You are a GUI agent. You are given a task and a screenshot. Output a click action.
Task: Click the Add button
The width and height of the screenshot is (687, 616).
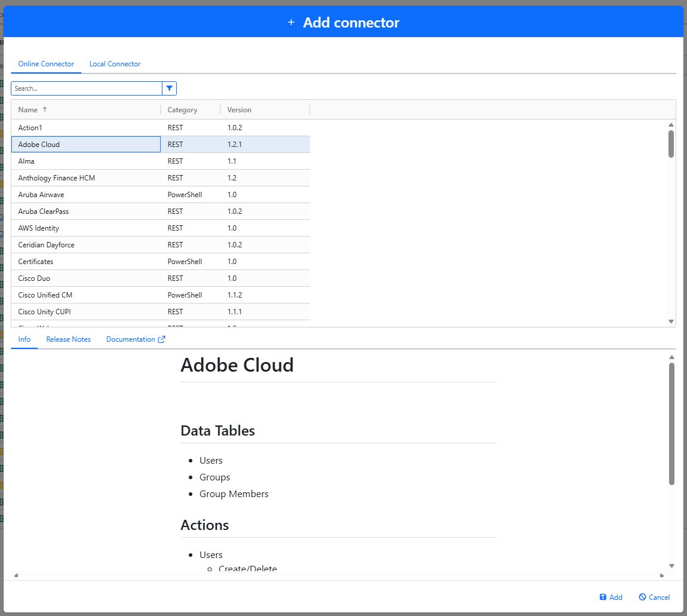point(611,597)
